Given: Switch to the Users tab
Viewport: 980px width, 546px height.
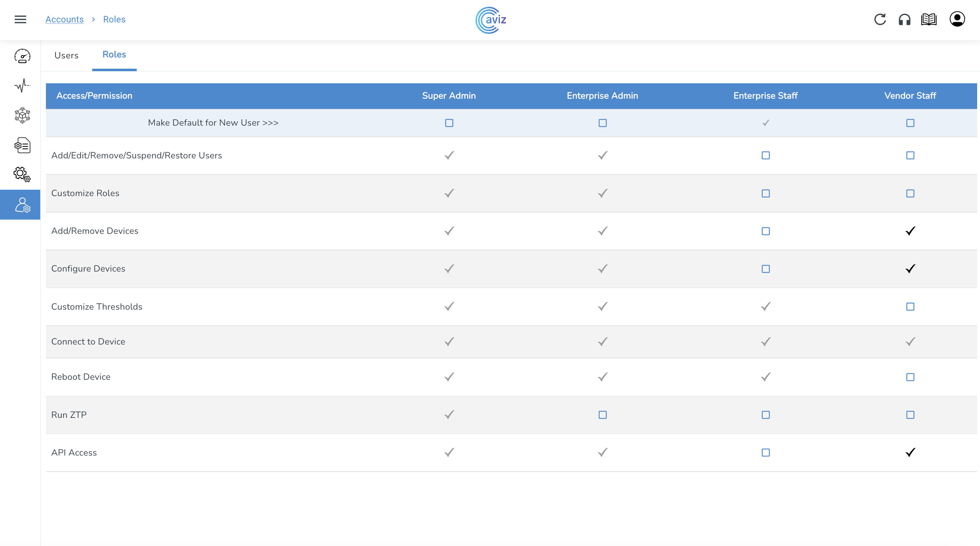Looking at the screenshot, I should [x=66, y=56].
